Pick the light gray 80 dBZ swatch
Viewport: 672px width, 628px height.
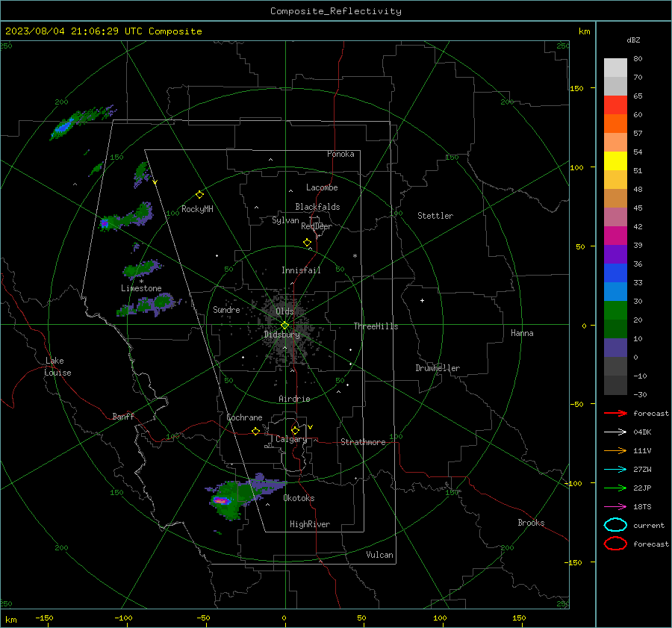pyautogui.click(x=615, y=68)
